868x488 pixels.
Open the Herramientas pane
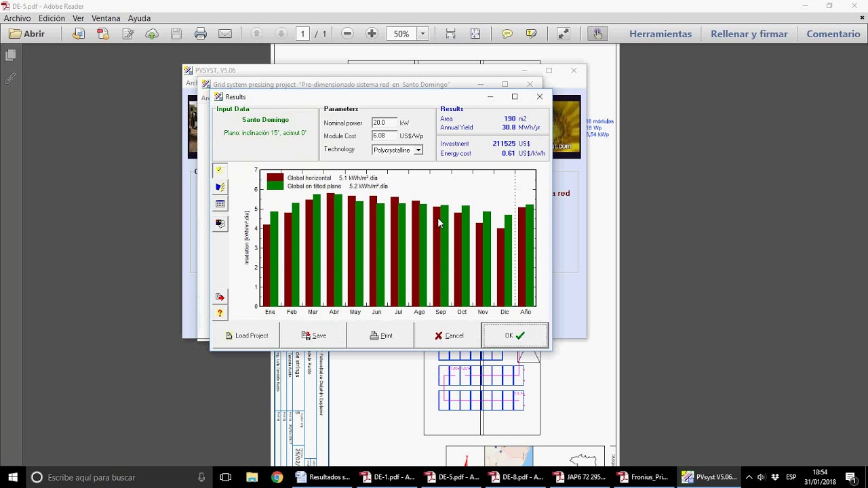pos(660,34)
